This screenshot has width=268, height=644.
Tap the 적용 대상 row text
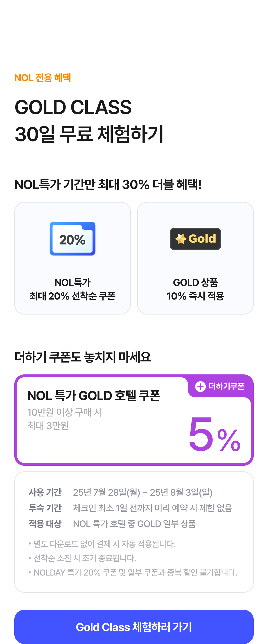112,523
